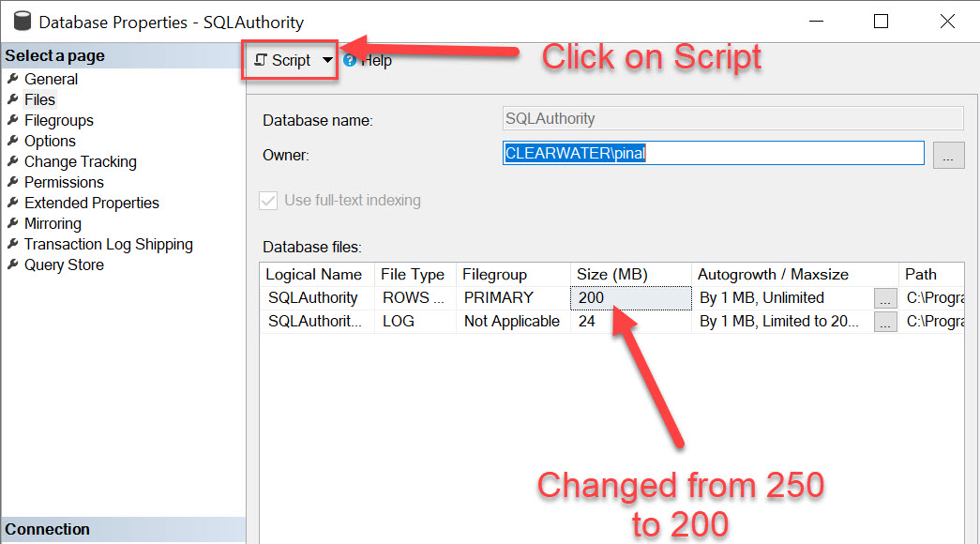Click wrench icon beside Files
980x544 pixels.
coord(12,99)
